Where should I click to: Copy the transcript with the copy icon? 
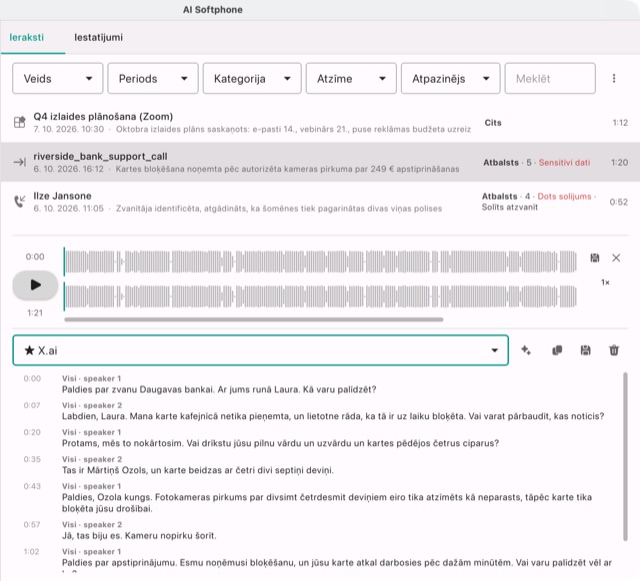click(557, 350)
